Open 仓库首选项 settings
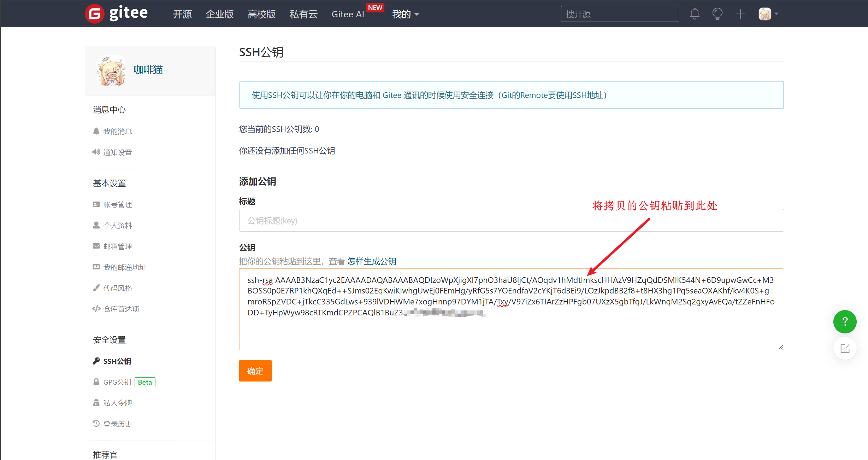The width and height of the screenshot is (868, 460). coord(121,309)
